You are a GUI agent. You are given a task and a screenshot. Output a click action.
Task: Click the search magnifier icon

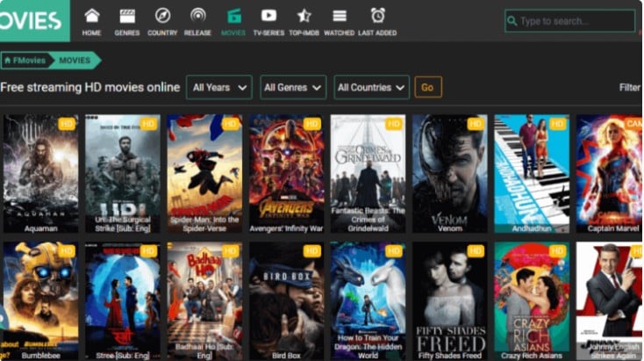[x=512, y=20]
